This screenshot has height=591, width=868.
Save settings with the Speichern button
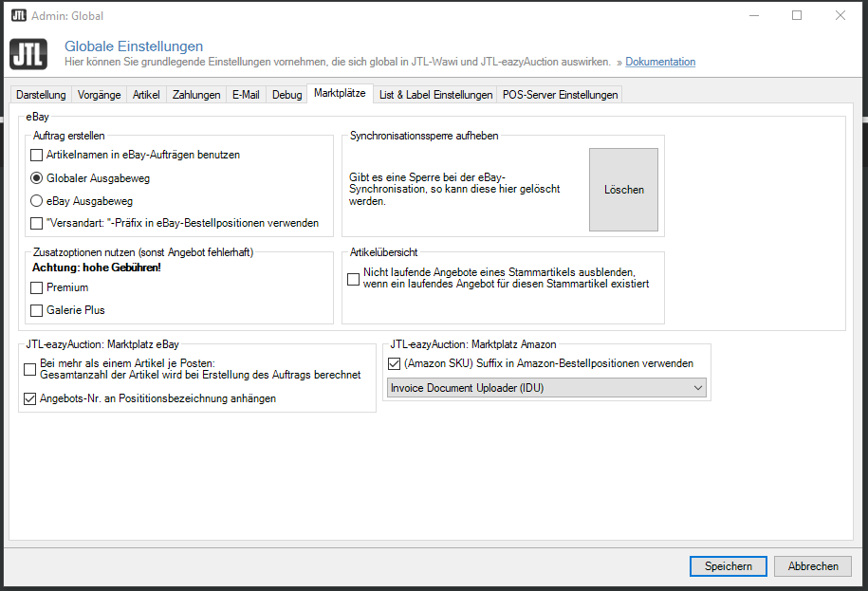(728, 565)
